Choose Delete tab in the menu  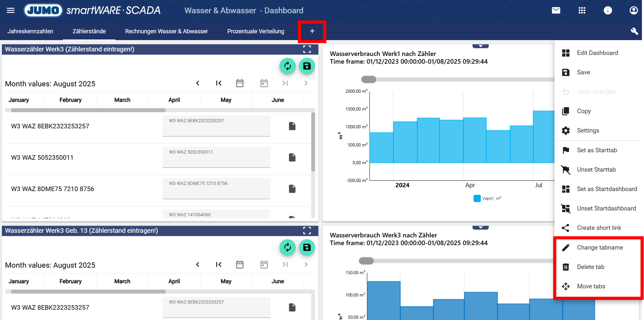pyautogui.click(x=590, y=267)
